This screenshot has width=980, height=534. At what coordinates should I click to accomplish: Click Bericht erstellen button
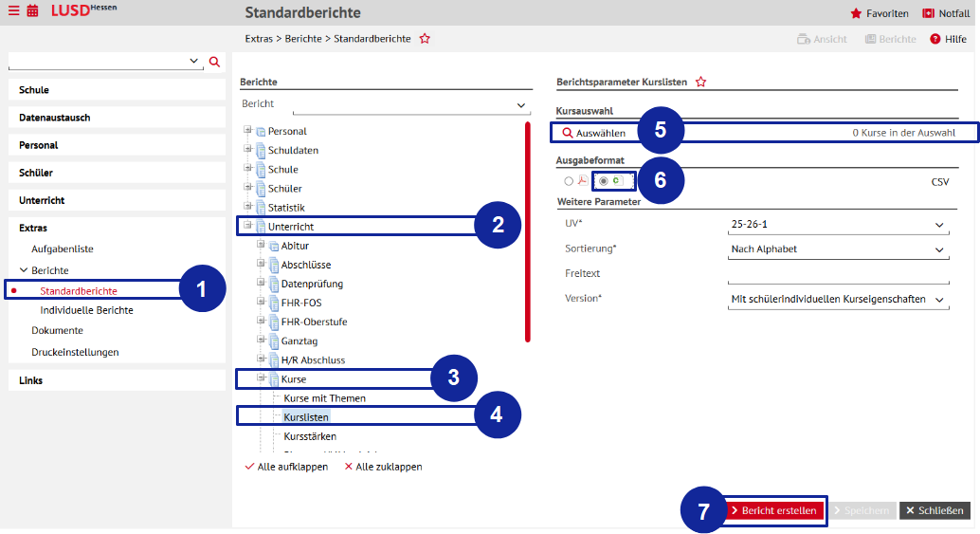pos(774,510)
